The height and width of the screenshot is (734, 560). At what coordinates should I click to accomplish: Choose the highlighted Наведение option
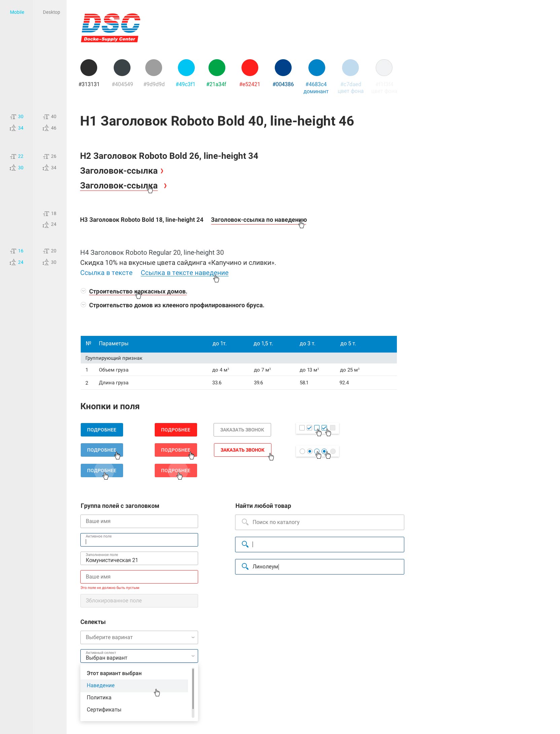[134, 686]
